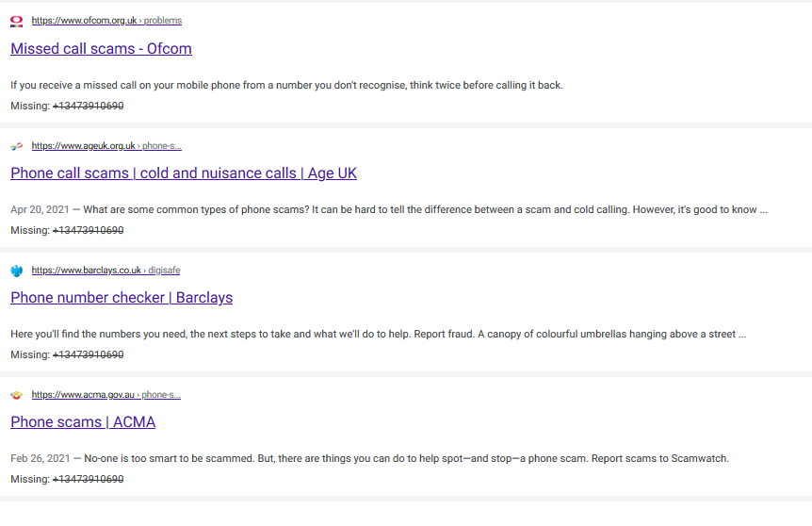This screenshot has height=526, width=812.
Task: Click the Ofcom favicon icon
Action: click(x=17, y=22)
